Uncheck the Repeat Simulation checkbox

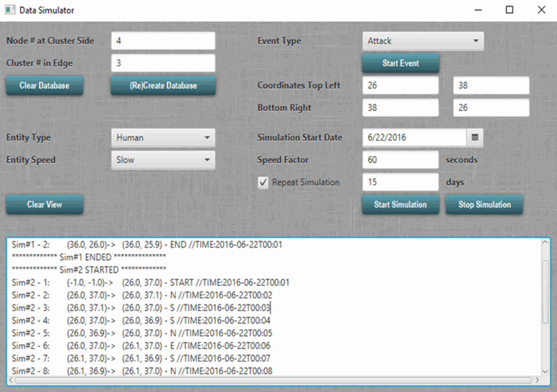263,182
